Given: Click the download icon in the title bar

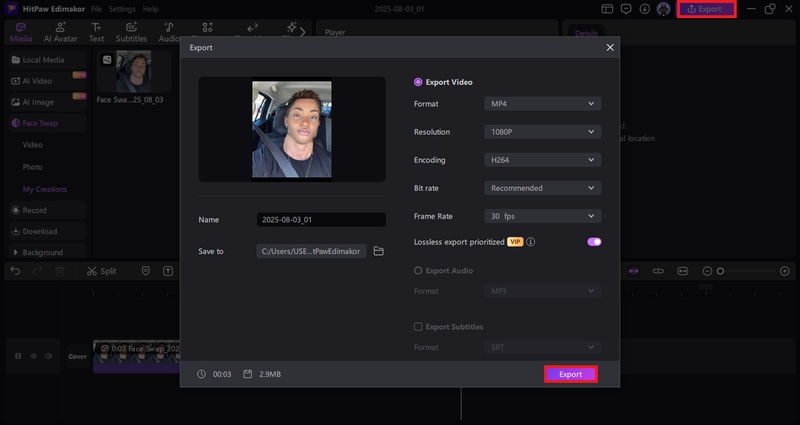Looking at the screenshot, I should click(x=645, y=9).
